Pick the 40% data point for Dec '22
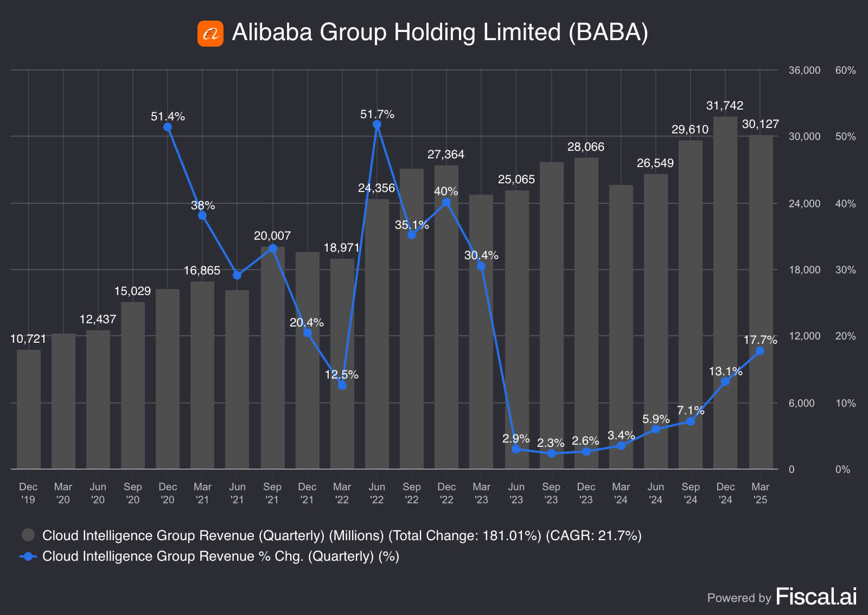Viewport: 868px width, 615px height. tap(446, 203)
